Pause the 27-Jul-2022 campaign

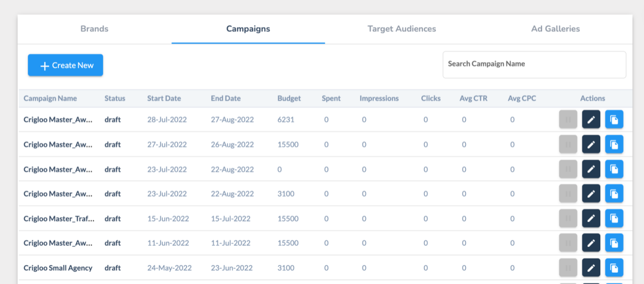coord(568,144)
